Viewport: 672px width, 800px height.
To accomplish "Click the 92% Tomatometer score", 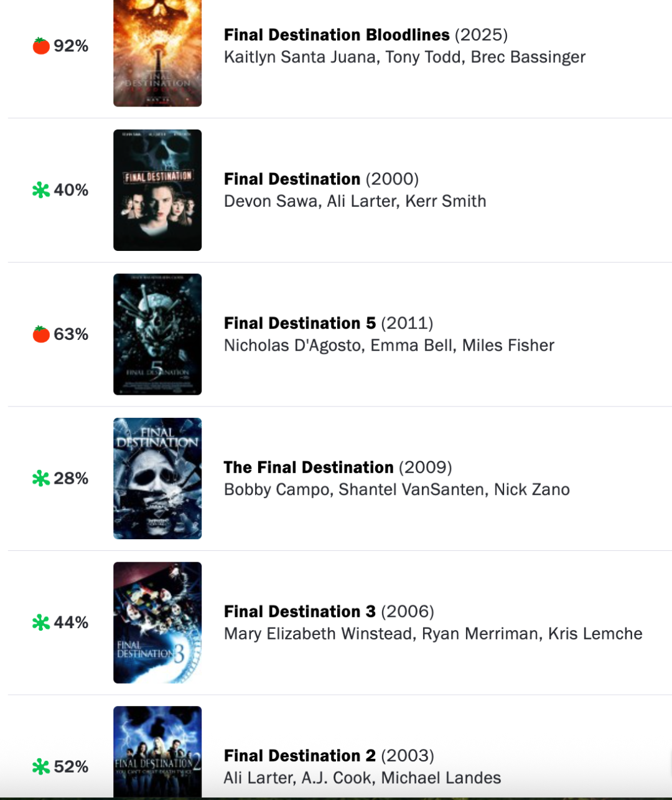I will click(x=71, y=46).
